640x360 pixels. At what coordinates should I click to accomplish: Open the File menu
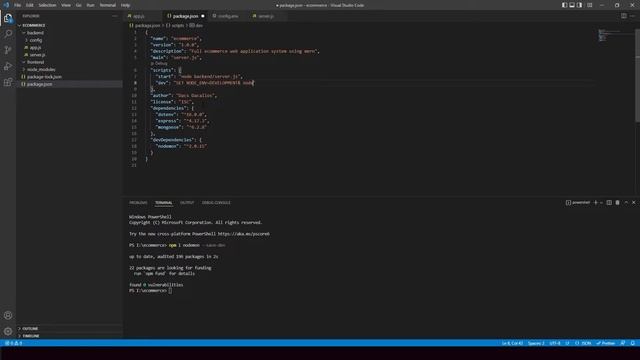[17, 5]
